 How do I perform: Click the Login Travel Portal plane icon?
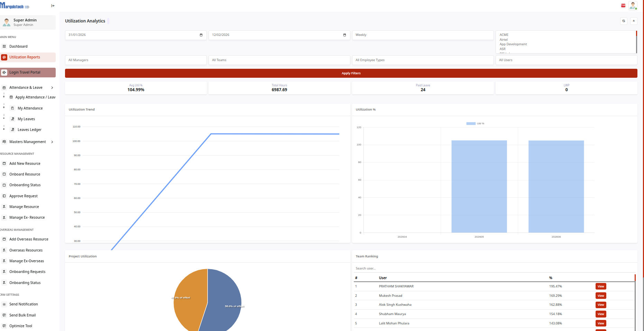click(4, 73)
